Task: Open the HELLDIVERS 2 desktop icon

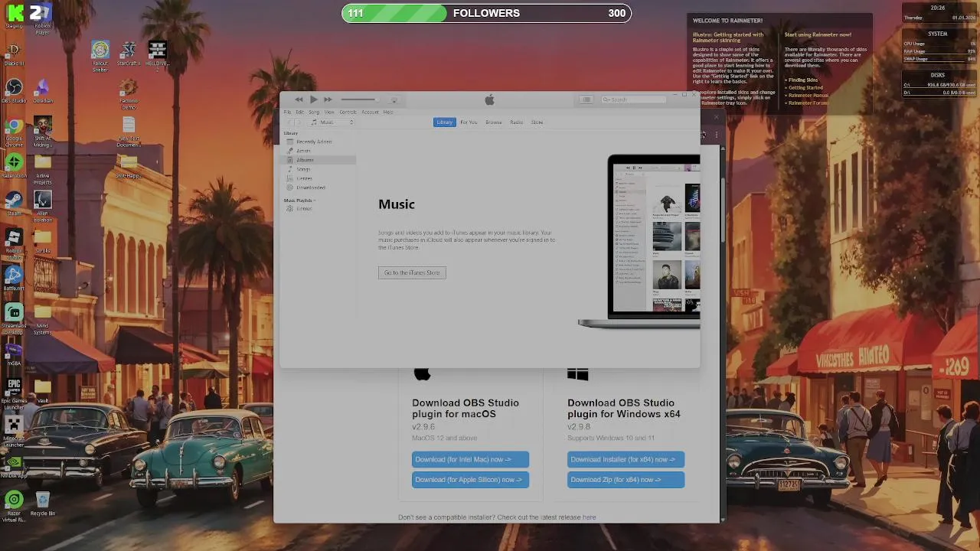Action: point(157,55)
